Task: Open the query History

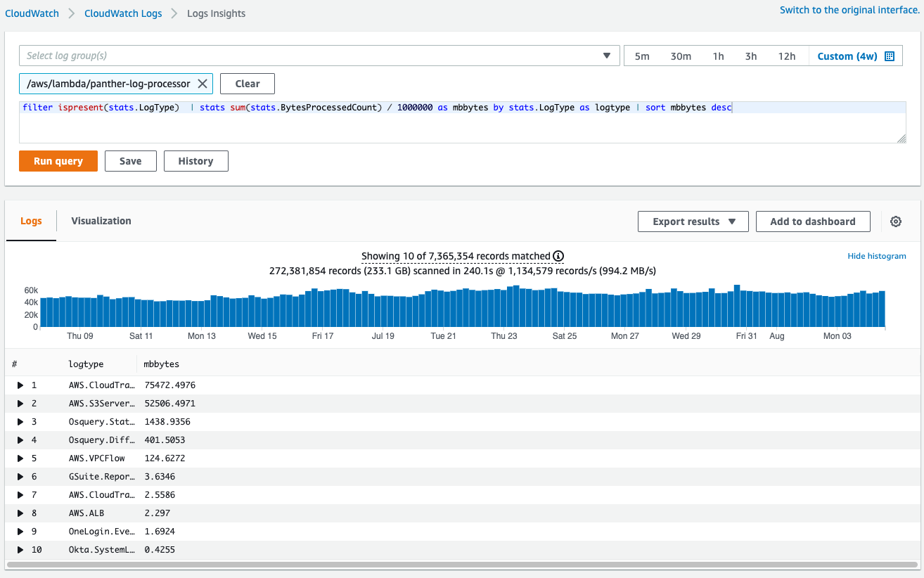Action: 195,160
